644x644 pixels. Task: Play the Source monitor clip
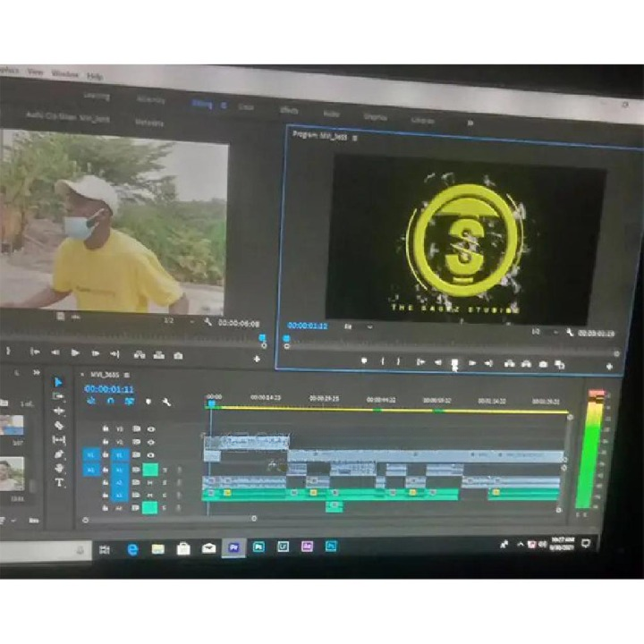(x=75, y=352)
